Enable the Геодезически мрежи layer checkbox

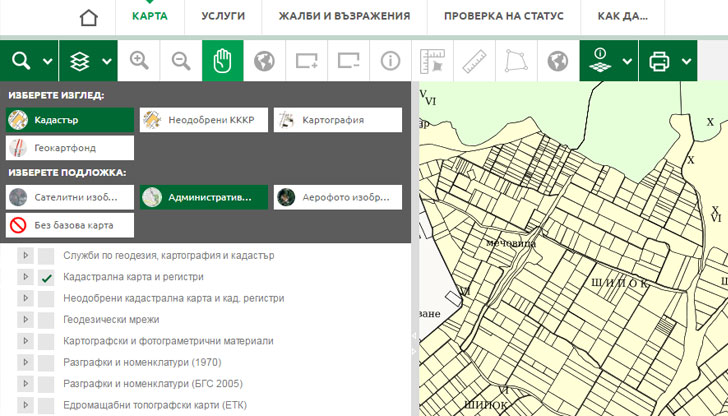(x=46, y=320)
